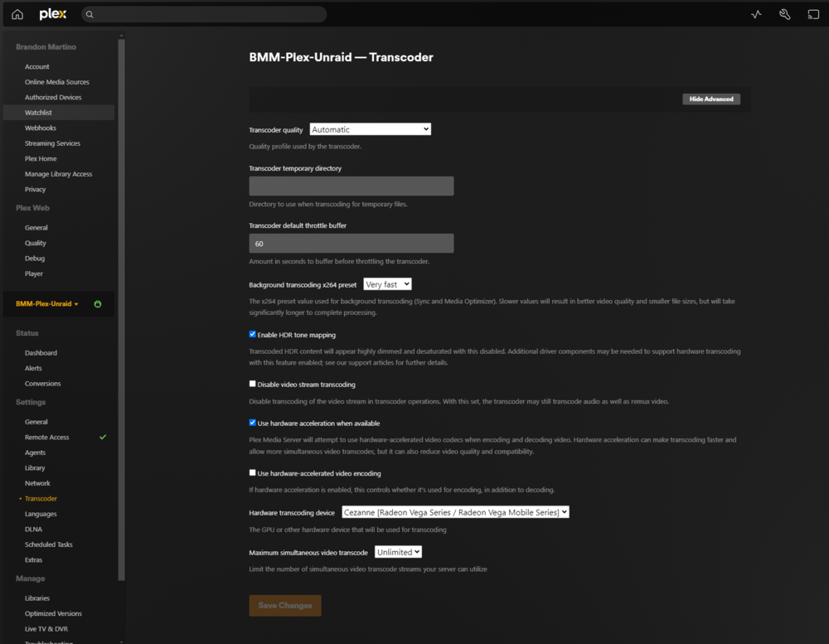Open Debug under Plex Web

pos(34,259)
